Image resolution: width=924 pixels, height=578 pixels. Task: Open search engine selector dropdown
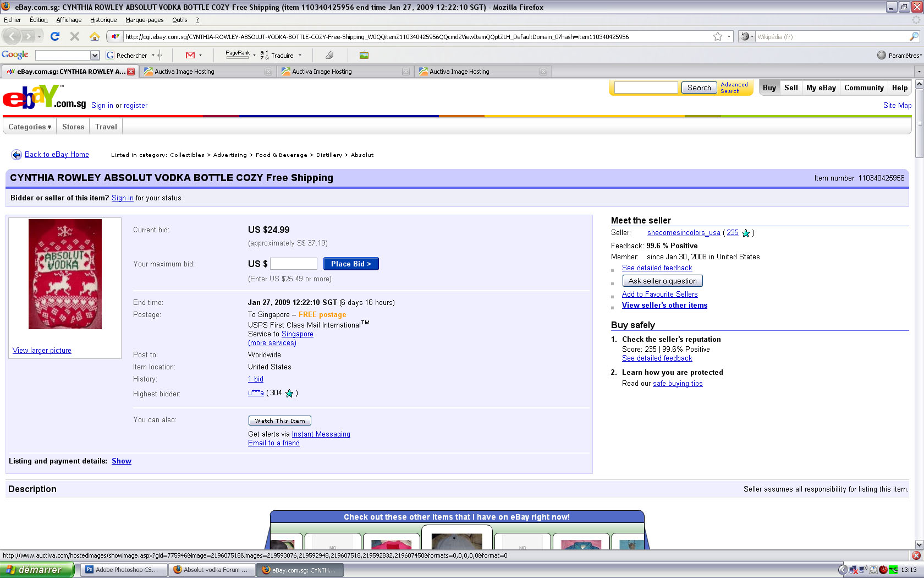(x=746, y=36)
